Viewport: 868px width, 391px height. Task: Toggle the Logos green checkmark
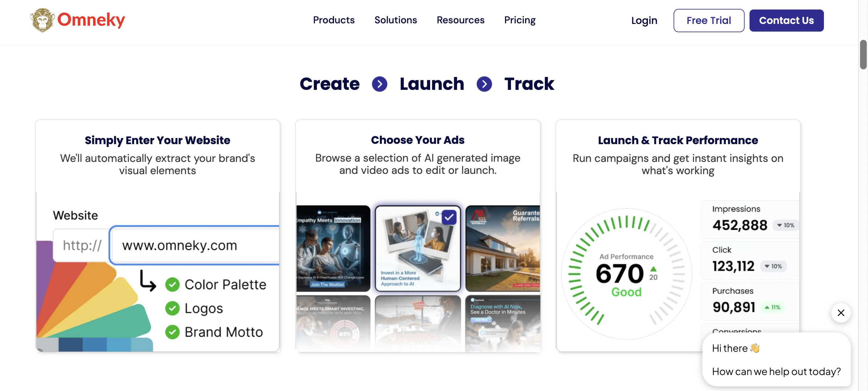[172, 308]
